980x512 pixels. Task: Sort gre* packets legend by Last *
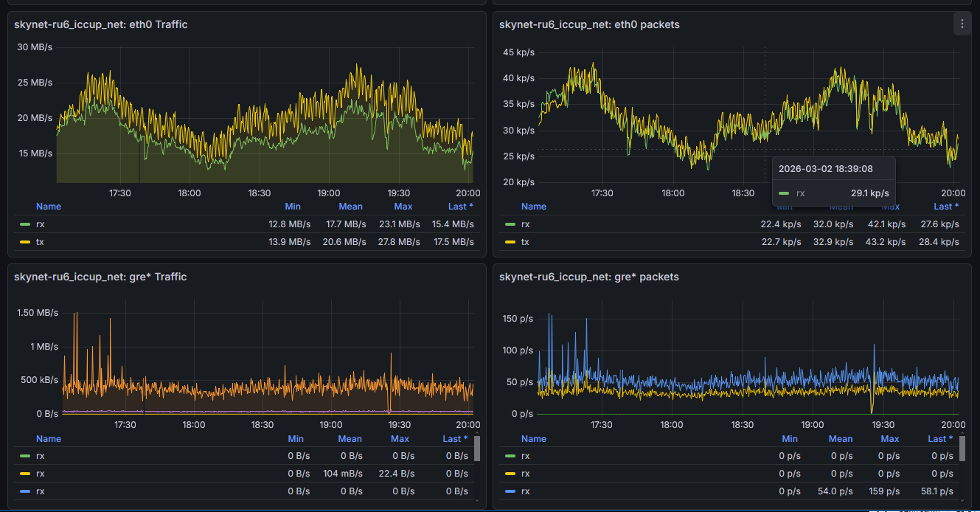coord(940,439)
